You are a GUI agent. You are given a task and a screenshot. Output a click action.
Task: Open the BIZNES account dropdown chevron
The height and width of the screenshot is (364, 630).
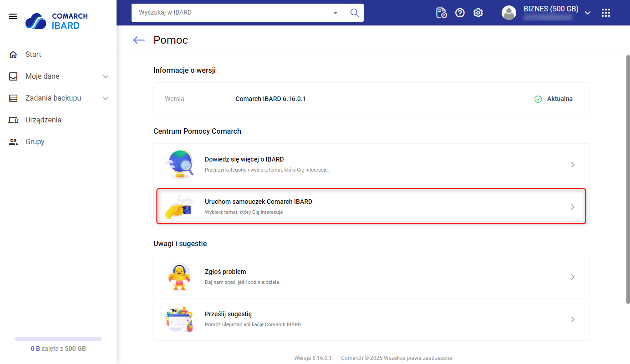click(588, 13)
